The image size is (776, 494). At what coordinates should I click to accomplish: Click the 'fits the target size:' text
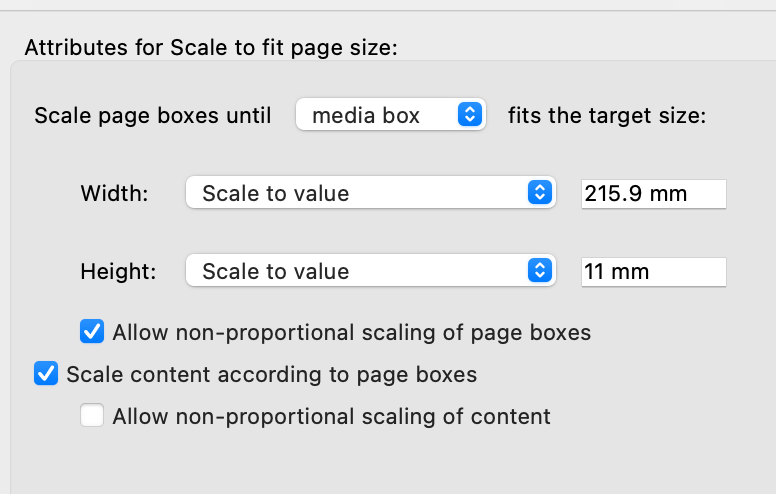coord(607,115)
